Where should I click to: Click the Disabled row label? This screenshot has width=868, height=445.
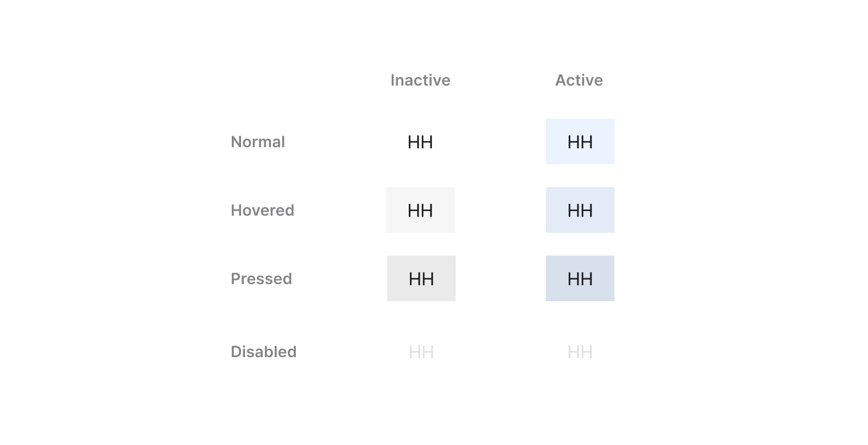[x=264, y=352]
